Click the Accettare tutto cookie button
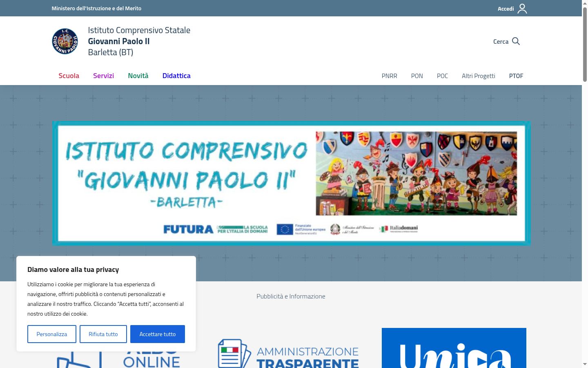The height and width of the screenshot is (368, 588). pyautogui.click(x=158, y=334)
